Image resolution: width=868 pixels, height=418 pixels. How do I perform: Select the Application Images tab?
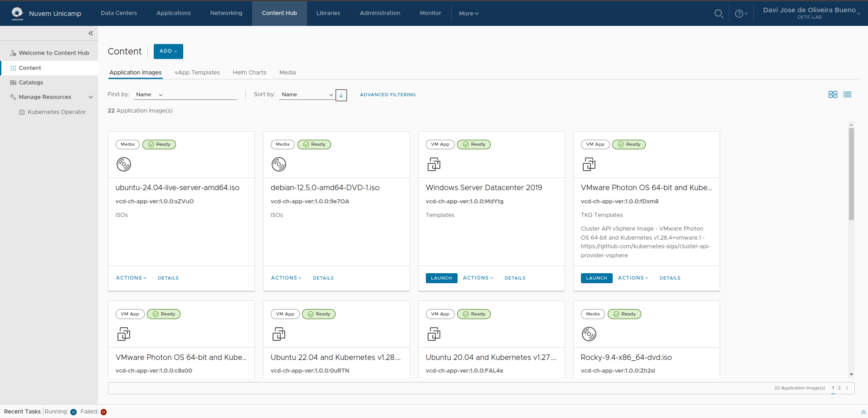coord(136,73)
